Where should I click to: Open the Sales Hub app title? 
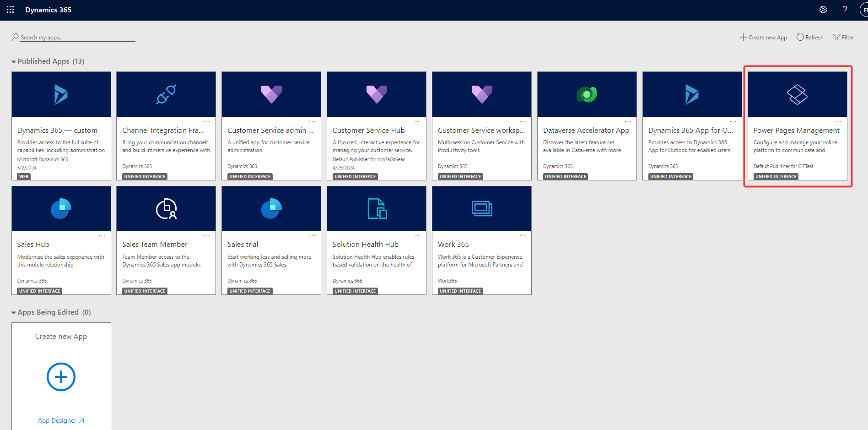pos(33,245)
